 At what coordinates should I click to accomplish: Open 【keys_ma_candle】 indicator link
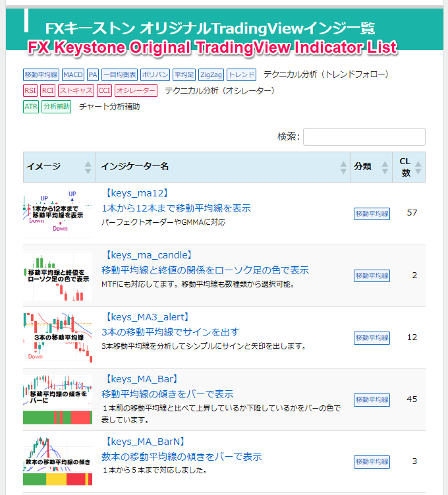point(148,255)
